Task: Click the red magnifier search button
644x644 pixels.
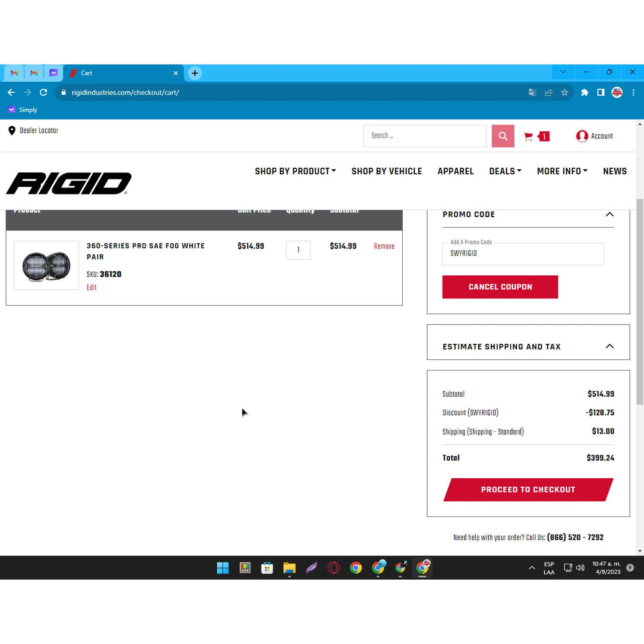Action: (x=503, y=136)
